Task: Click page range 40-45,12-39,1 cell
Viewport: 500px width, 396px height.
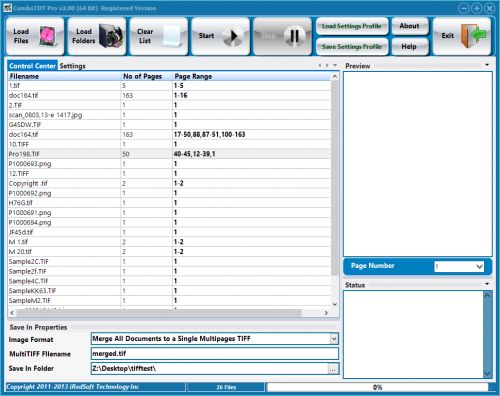Action: 252,154
